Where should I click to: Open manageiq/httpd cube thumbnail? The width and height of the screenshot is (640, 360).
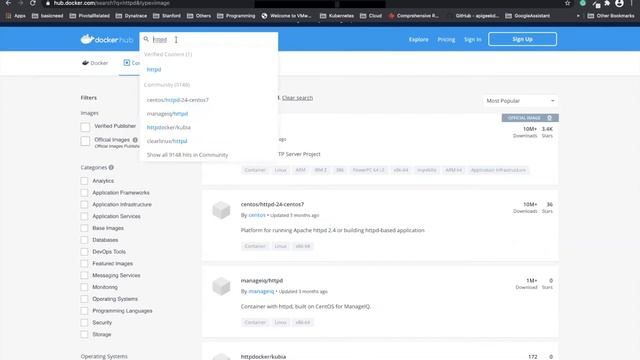click(x=221, y=286)
